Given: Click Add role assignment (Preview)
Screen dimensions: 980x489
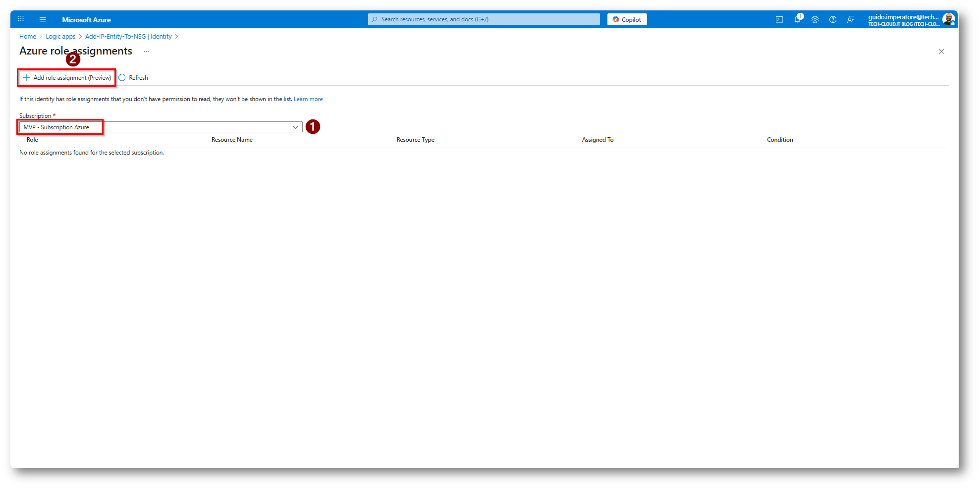Looking at the screenshot, I should (67, 78).
